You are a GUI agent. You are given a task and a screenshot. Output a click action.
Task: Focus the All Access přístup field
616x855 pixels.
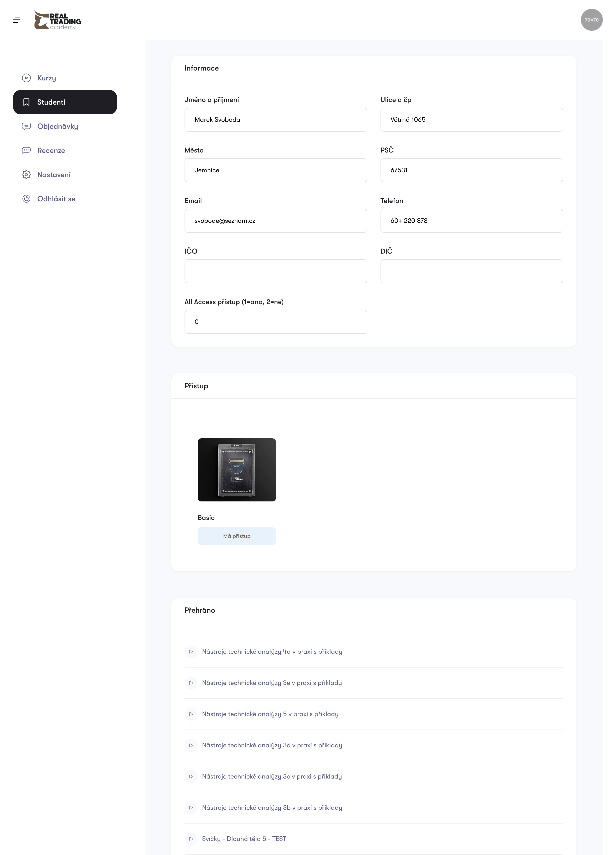coord(276,321)
